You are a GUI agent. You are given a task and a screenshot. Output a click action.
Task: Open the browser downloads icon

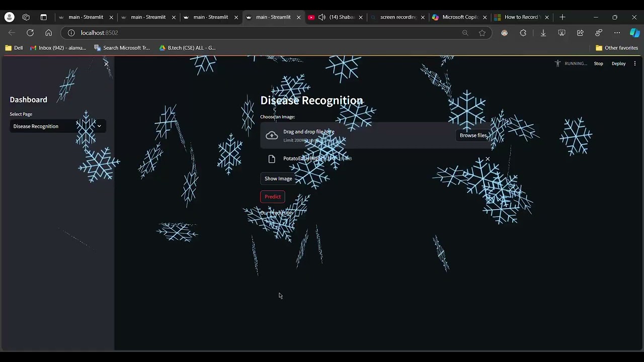click(543, 33)
